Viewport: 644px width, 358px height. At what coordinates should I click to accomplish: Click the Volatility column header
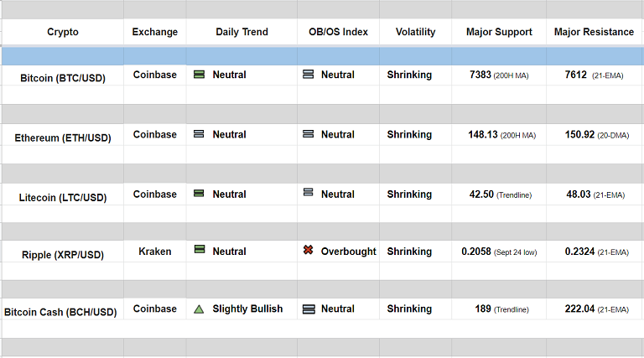tap(415, 32)
